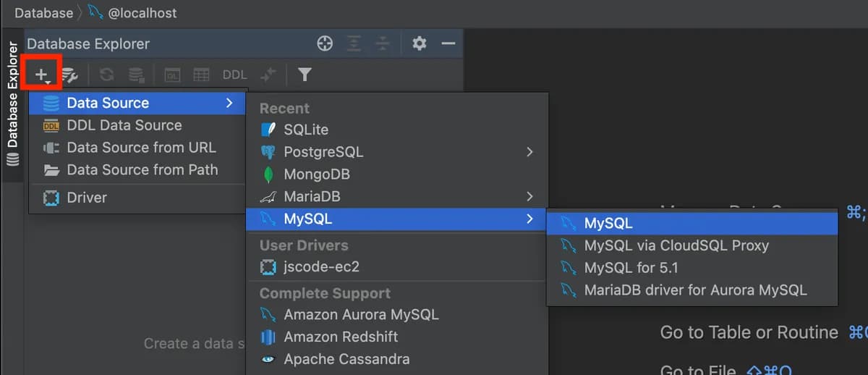Select highlighted MySQL entry in middle menu
Viewport: 868px width, 375px height.
[397, 219]
